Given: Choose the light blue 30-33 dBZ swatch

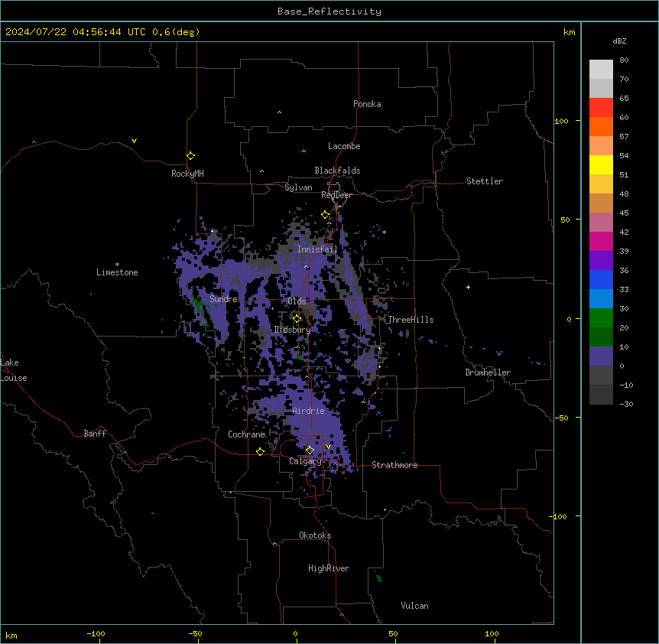Looking at the screenshot, I should point(601,299).
